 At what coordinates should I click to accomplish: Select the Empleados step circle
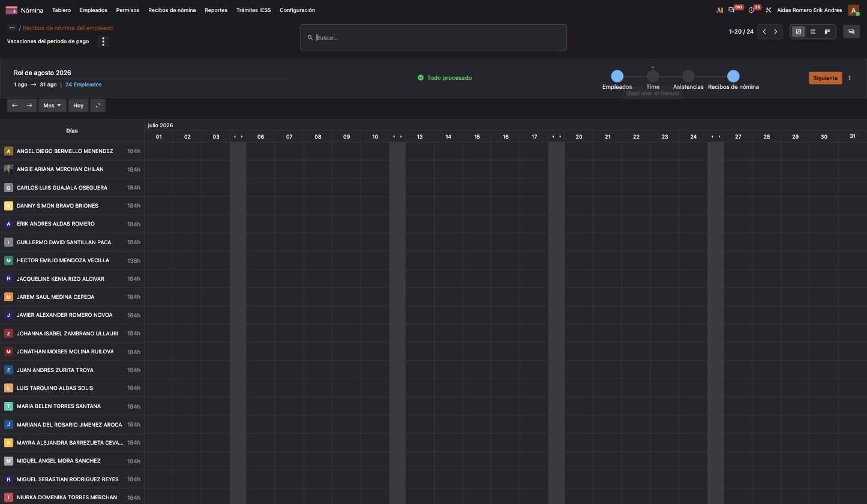tap(617, 76)
